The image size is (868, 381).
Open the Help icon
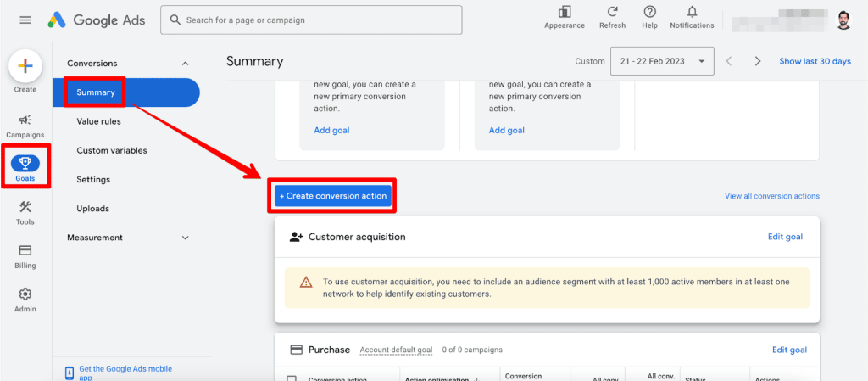[650, 12]
